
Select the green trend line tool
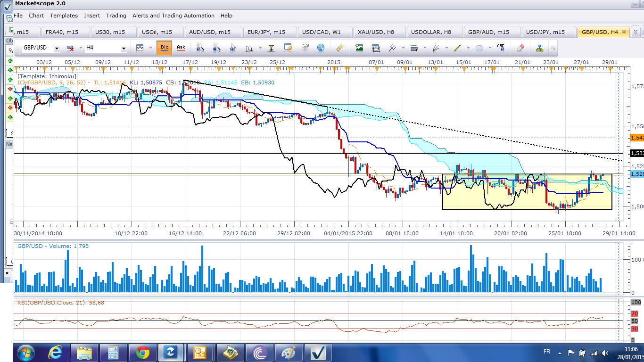(x=457, y=48)
